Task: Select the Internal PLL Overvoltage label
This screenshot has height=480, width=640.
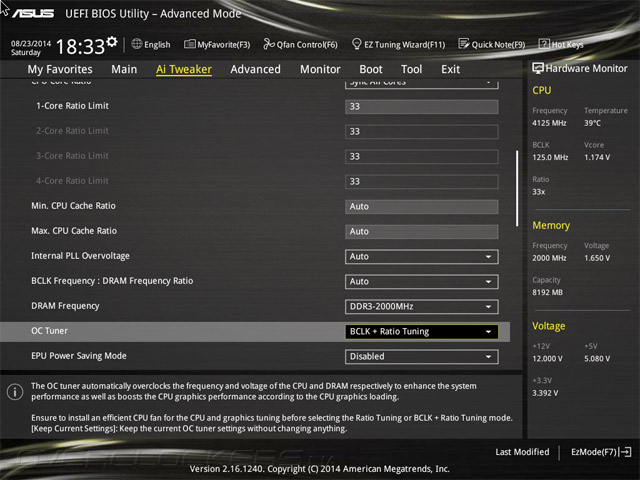Action: click(80, 256)
